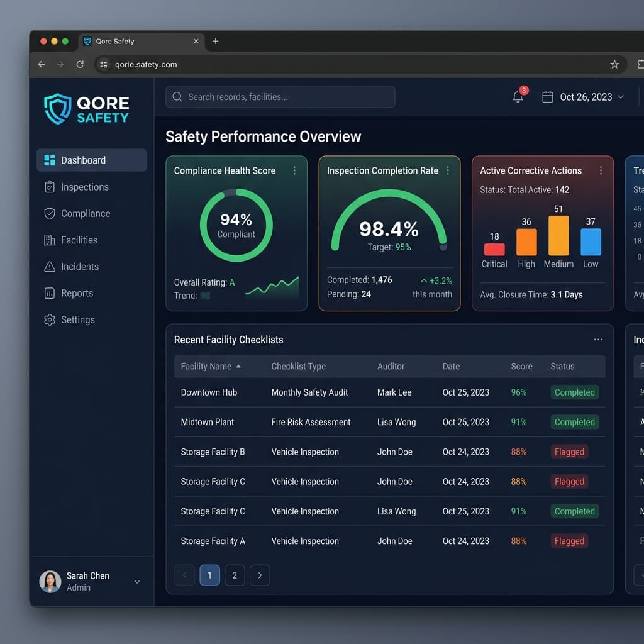
Task: Sort by Facility Name column arrow
Action: (x=238, y=367)
